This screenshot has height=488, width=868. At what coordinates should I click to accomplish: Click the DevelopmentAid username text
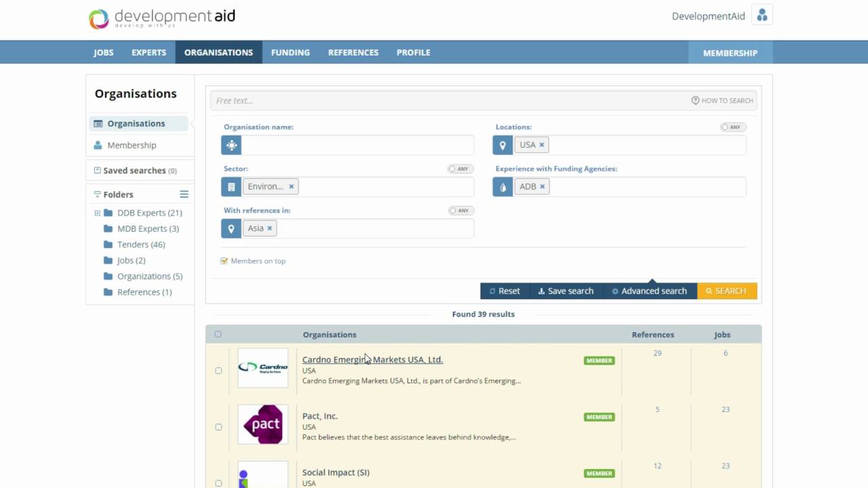(708, 16)
